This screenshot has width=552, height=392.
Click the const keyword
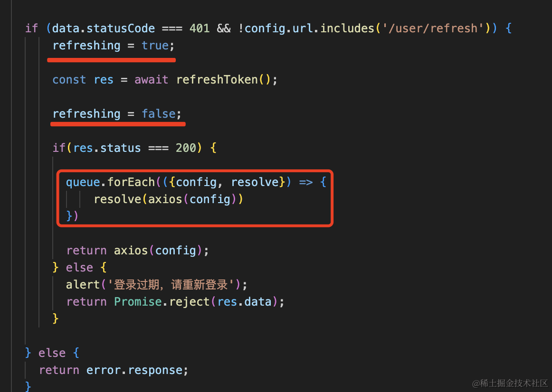[x=69, y=80]
